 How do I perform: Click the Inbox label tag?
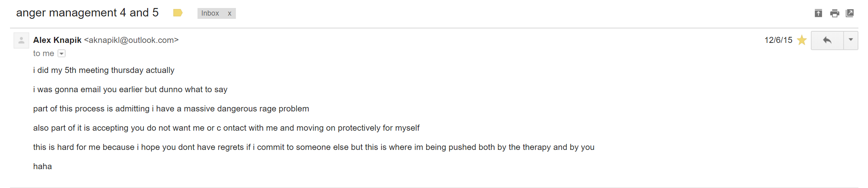(210, 13)
